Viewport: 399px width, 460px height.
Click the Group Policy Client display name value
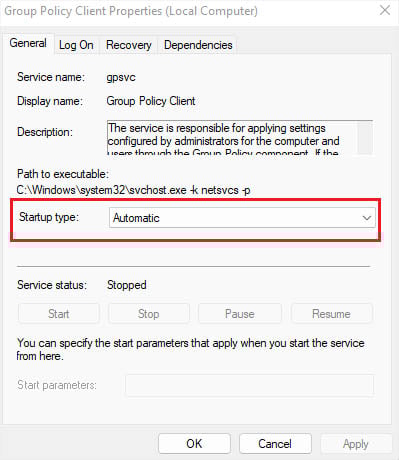[x=151, y=101]
